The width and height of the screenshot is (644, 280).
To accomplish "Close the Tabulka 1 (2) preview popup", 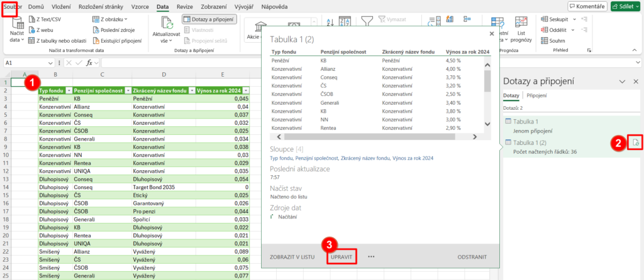I will coord(492,35).
